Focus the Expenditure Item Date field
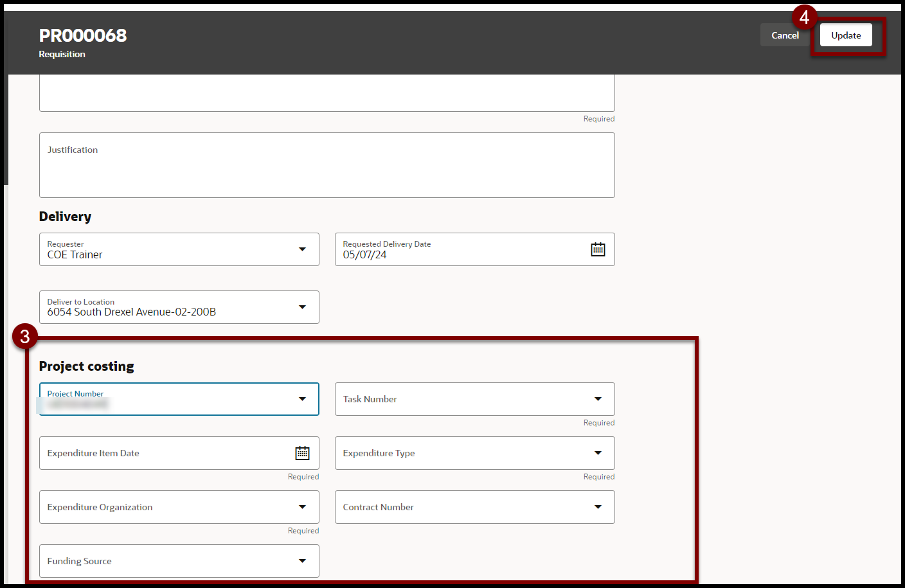Viewport: 905px width, 588px height. click(x=161, y=453)
